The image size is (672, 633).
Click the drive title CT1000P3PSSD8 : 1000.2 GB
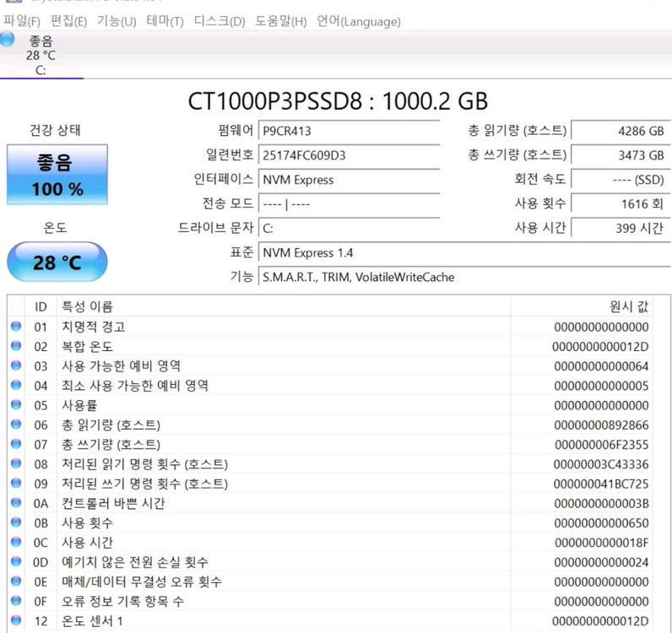click(338, 101)
